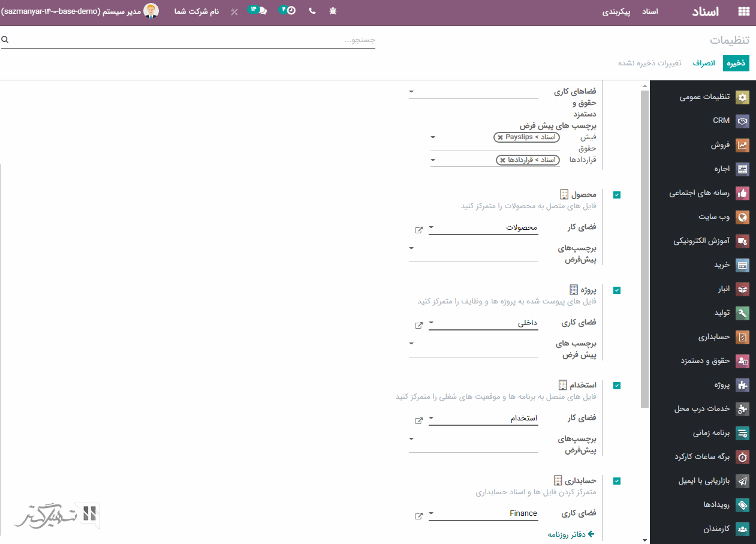Open external link for استخدام workspace
This screenshot has width=756, height=544.
pyautogui.click(x=419, y=420)
